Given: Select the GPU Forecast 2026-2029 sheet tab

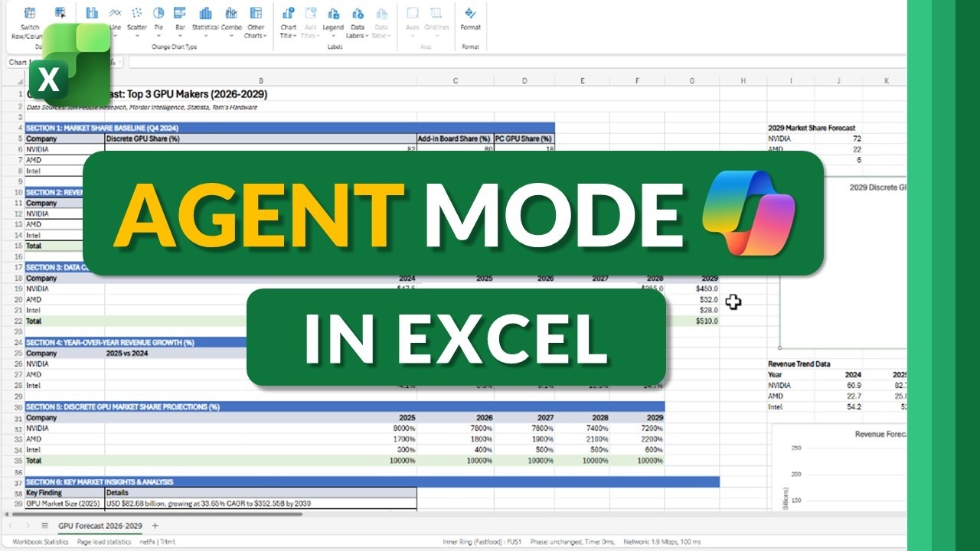Looking at the screenshot, I should [x=100, y=526].
